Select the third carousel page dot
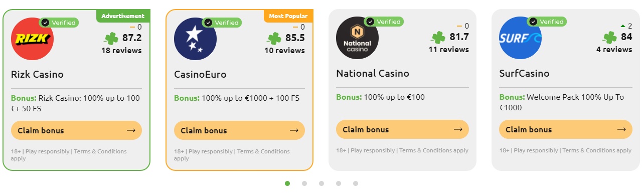The image size is (644, 196). (321, 183)
